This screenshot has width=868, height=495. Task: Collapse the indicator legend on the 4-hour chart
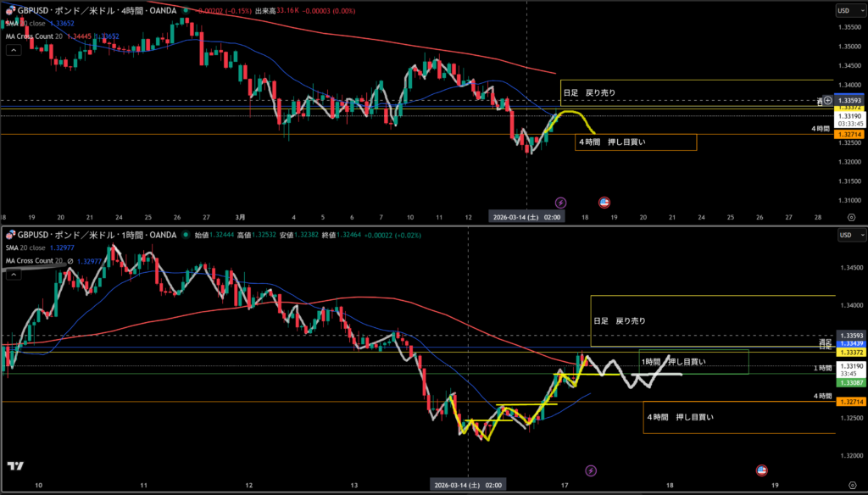[x=14, y=50]
